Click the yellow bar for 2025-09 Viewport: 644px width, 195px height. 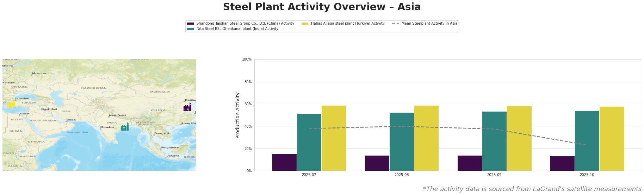[519, 138]
